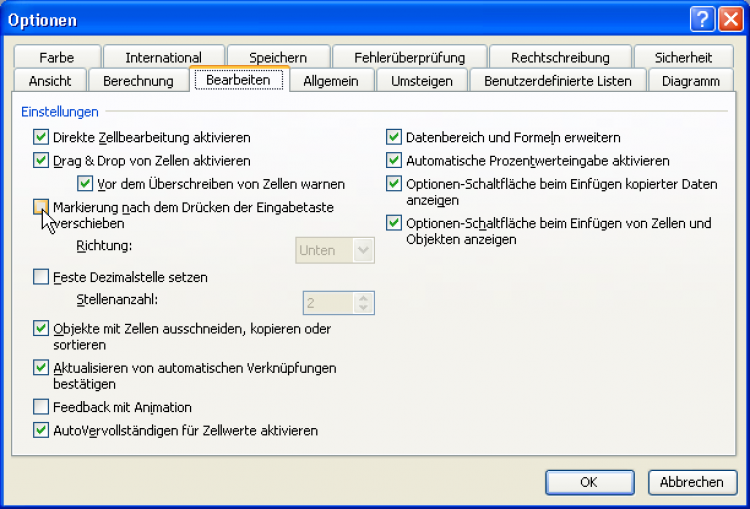
Task: Open the Benutzerdefinierte Listen tab
Action: (x=557, y=81)
